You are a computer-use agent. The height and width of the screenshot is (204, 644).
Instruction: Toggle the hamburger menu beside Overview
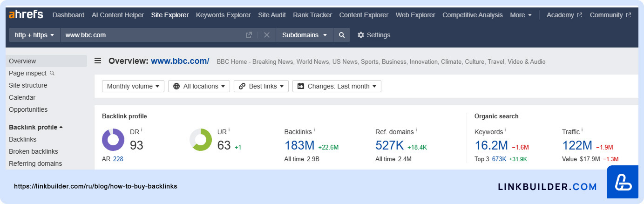pyautogui.click(x=98, y=61)
